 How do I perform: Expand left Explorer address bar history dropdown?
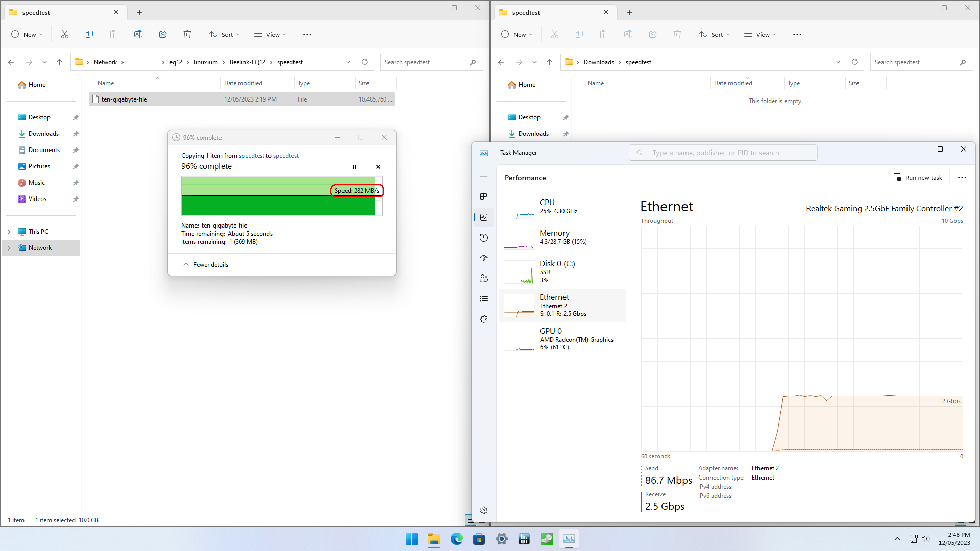pos(348,62)
